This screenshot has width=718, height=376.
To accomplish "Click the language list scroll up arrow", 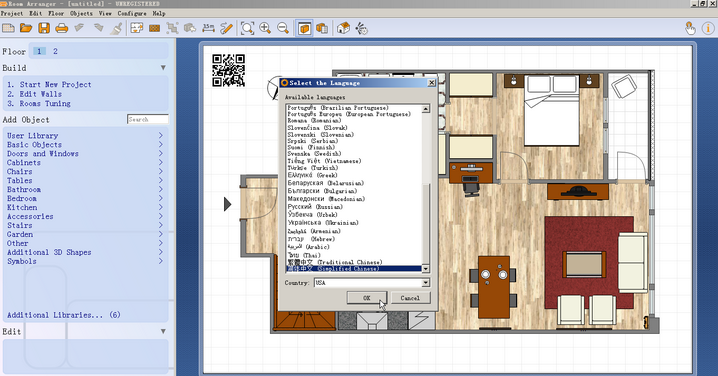I will tap(425, 109).
